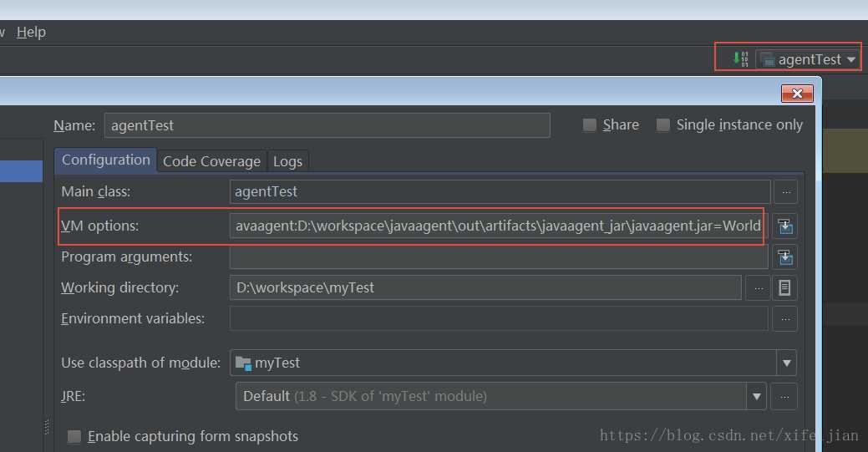Click browse button next to Main class
868x452 pixels.
[785, 191]
